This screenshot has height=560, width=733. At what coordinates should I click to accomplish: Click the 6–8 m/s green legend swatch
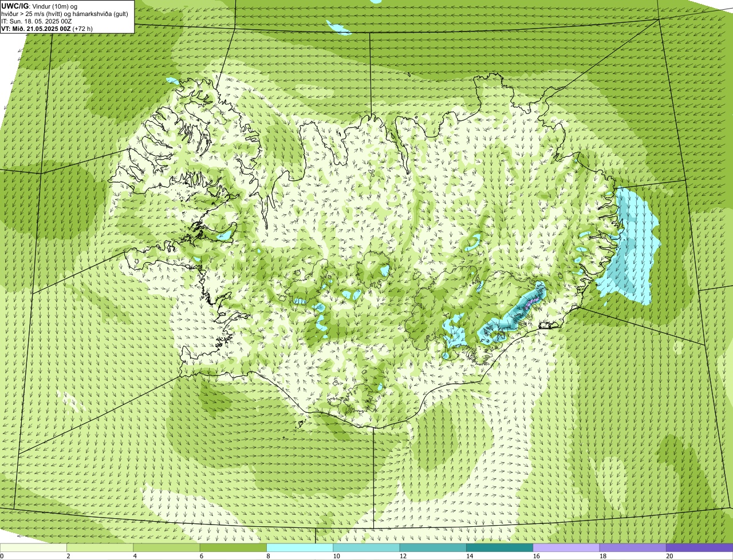click(233, 547)
